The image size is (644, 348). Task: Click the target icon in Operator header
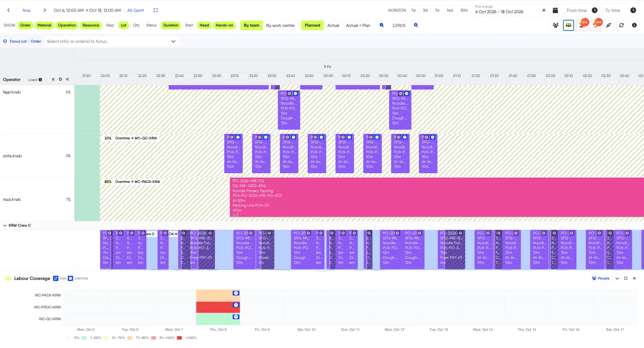point(60,79)
